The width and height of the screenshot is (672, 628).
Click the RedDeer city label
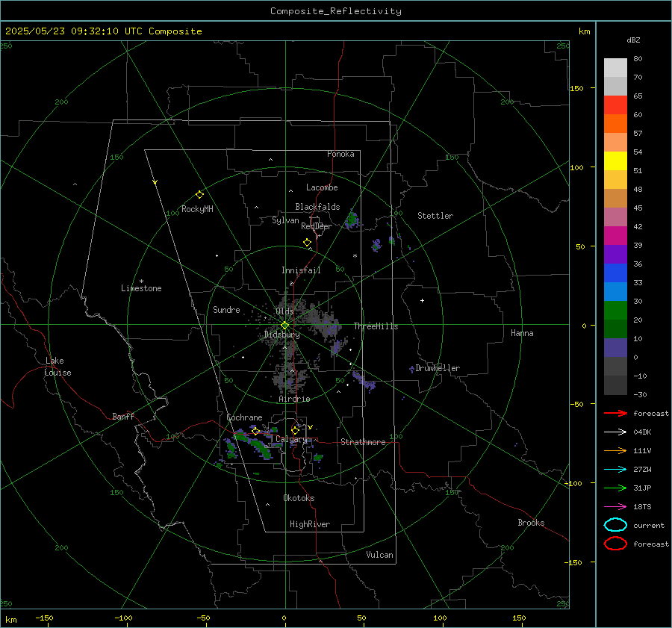(317, 226)
